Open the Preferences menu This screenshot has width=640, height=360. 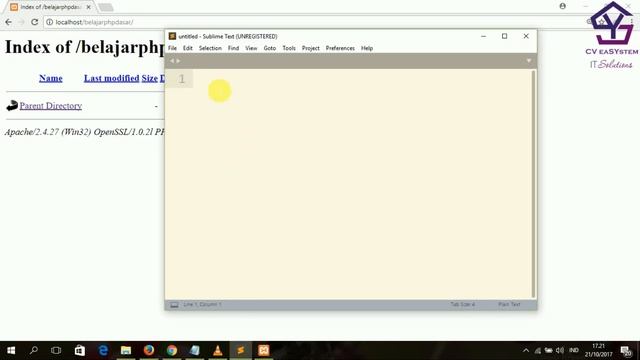click(340, 48)
